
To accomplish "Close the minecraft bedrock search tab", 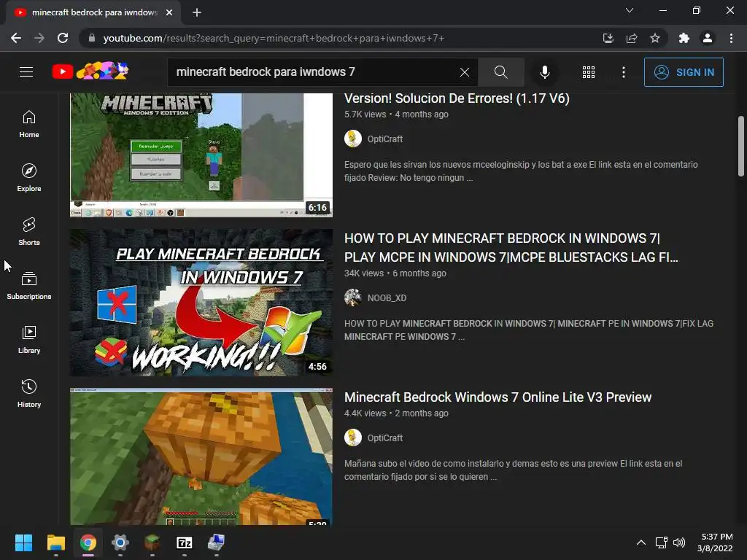I will pyautogui.click(x=169, y=12).
